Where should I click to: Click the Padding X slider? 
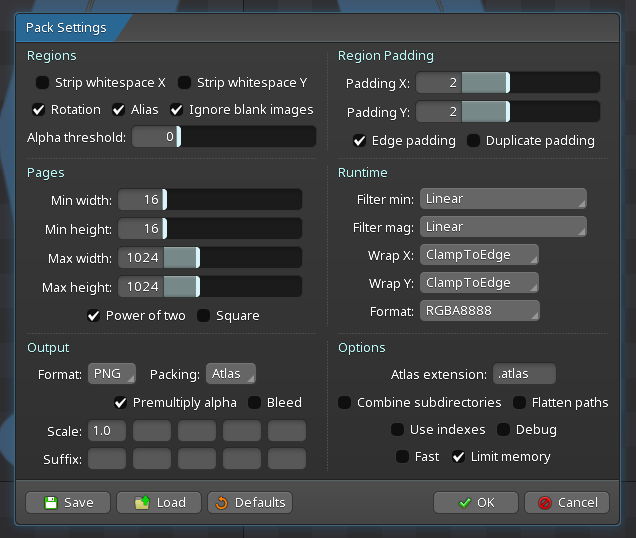pyautogui.click(x=508, y=83)
